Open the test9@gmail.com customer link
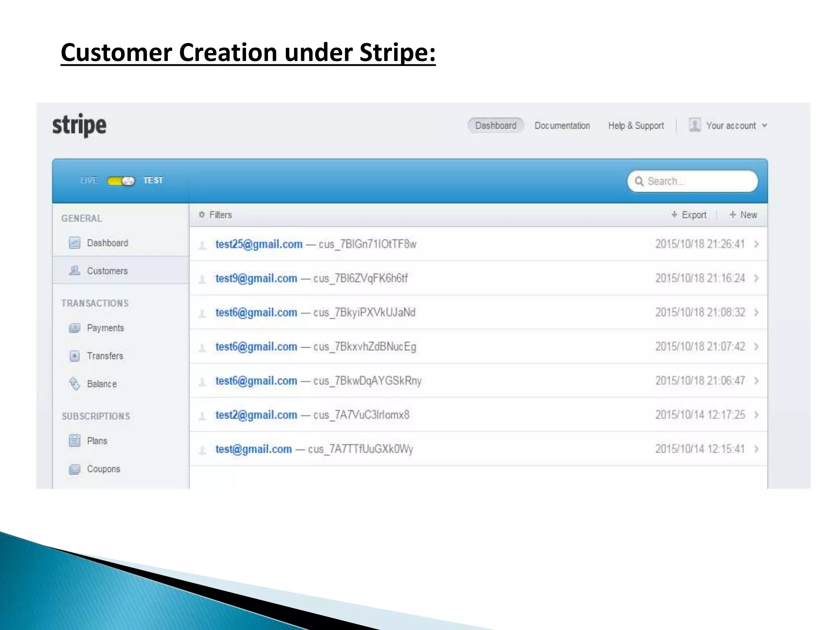 256,278
